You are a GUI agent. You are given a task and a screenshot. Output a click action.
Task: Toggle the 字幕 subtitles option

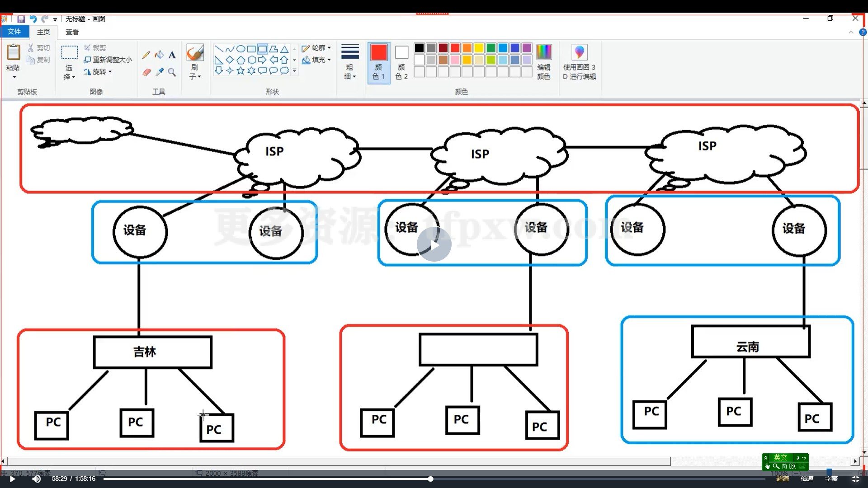click(831, 479)
